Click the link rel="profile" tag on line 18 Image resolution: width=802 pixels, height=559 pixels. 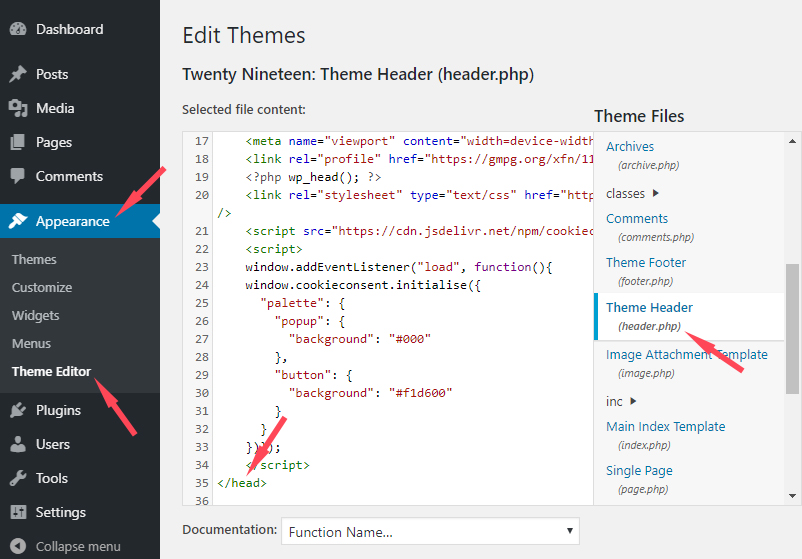pyautogui.click(x=419, y=159)
